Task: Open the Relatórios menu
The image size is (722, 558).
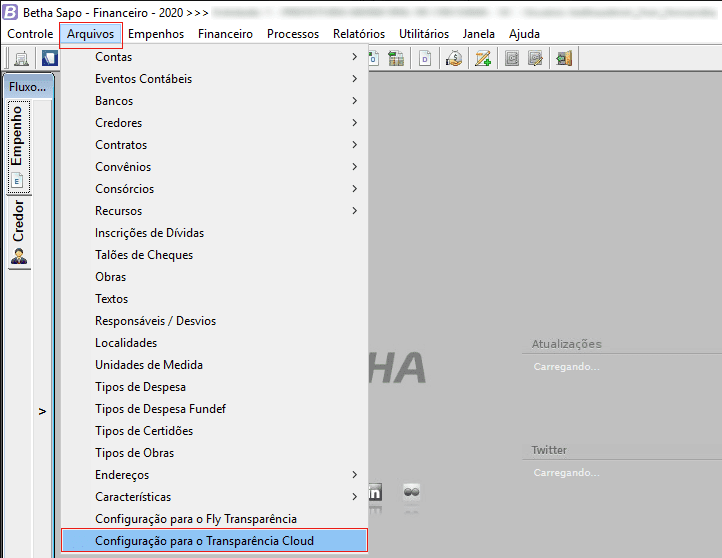Action: tap(359, 34)
